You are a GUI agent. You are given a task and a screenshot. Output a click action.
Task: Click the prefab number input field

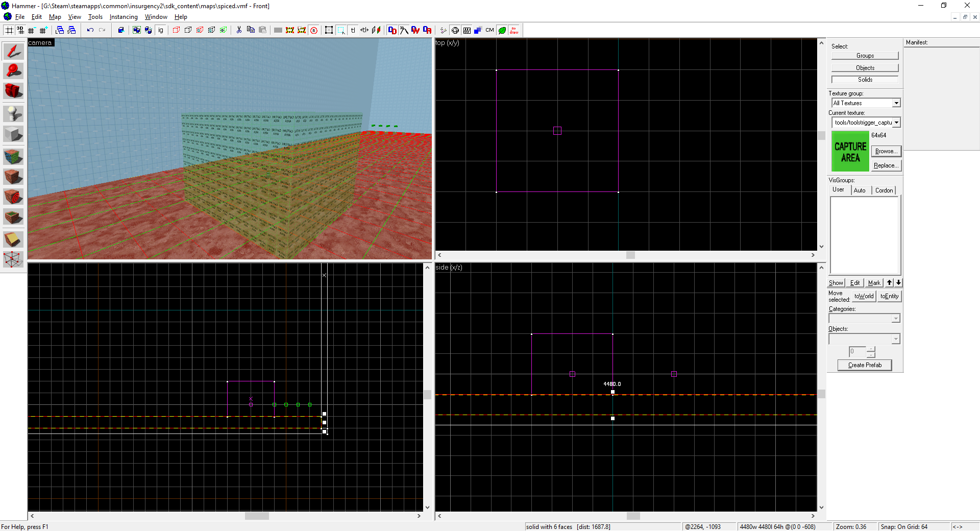point(857,352)
